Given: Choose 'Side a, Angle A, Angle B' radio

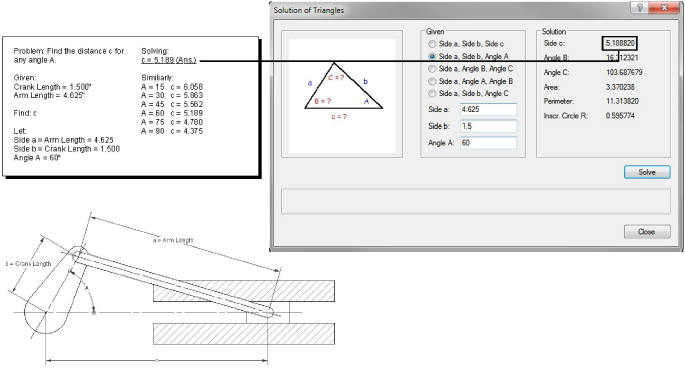Looking at the screenshot, I should [x=471, y=81].
